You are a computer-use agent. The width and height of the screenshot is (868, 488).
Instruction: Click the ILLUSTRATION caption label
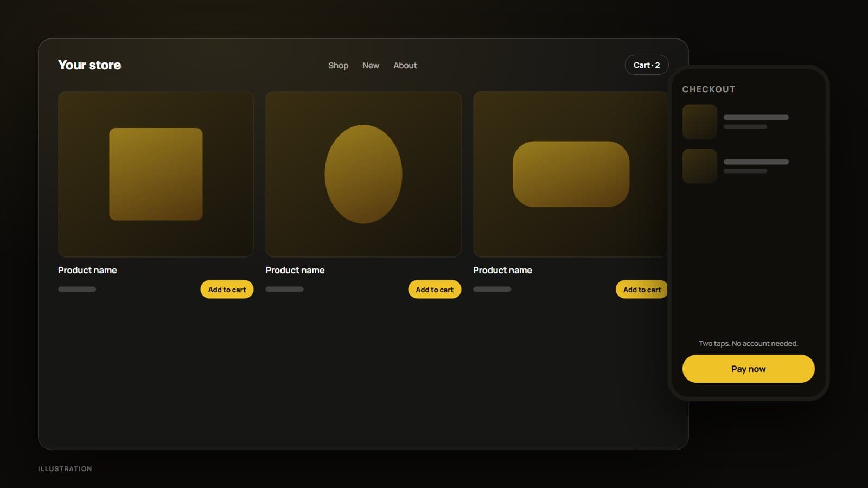click(x=65, y=469)
